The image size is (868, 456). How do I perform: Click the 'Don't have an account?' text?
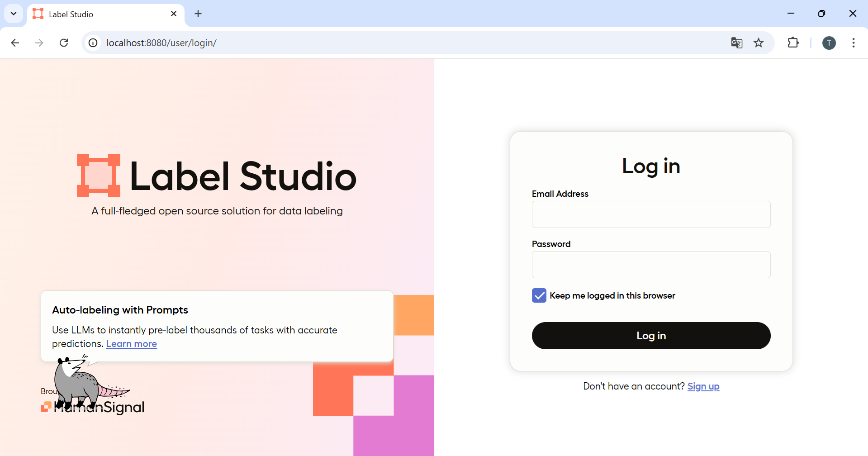[634, 386]
